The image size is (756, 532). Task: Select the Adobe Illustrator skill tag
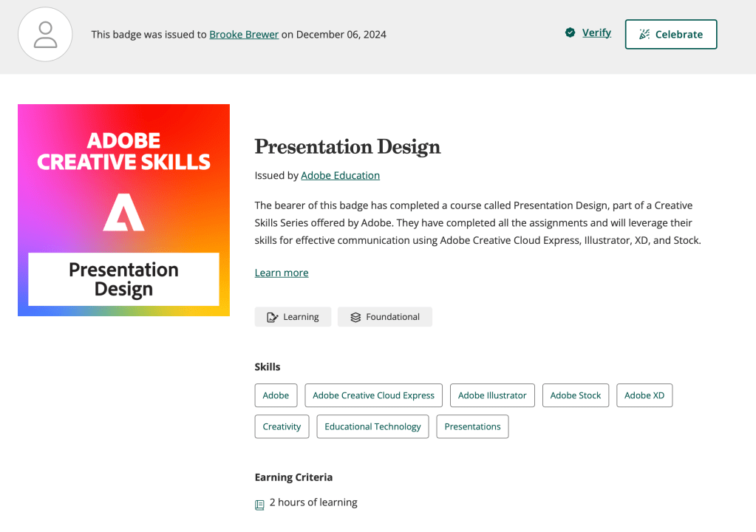492,395
